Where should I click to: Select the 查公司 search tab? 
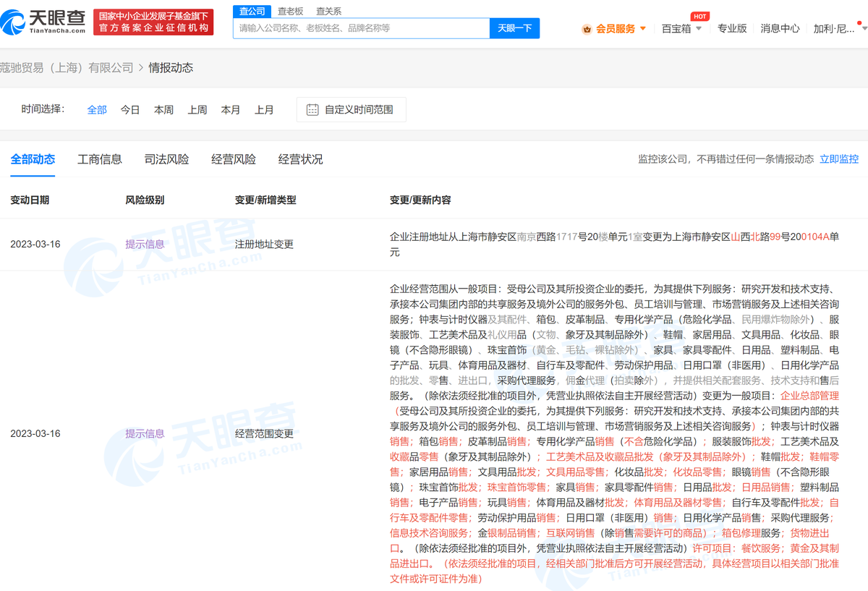point(252,11)
